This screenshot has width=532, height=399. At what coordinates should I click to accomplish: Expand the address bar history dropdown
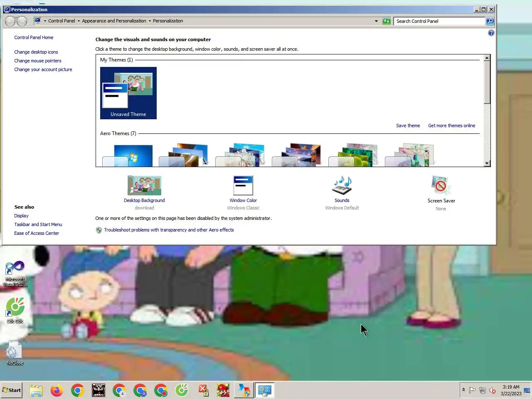click(x=376, y=21)
